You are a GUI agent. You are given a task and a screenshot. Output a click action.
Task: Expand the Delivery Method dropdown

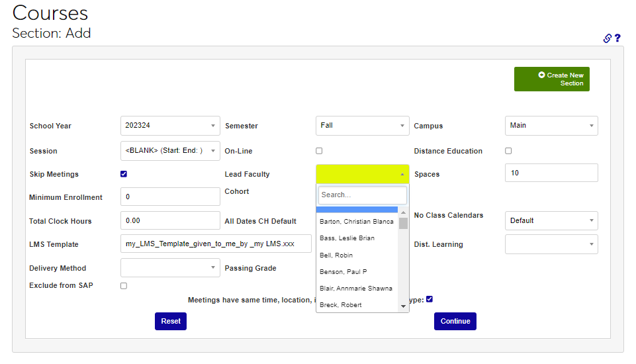click(x=170, y=268)
